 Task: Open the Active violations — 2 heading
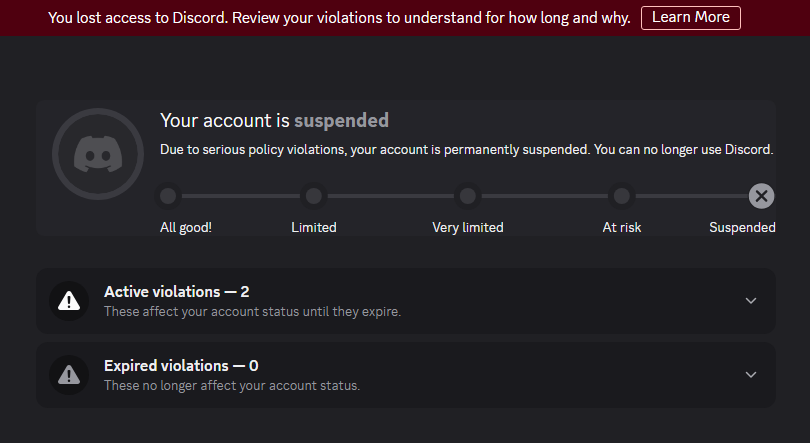[x=177, y=292]
